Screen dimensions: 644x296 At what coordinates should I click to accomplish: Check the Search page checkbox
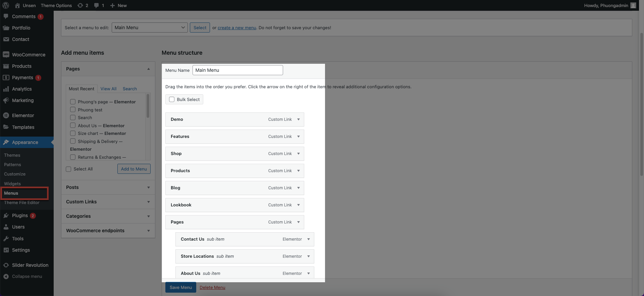pos(73,117)
